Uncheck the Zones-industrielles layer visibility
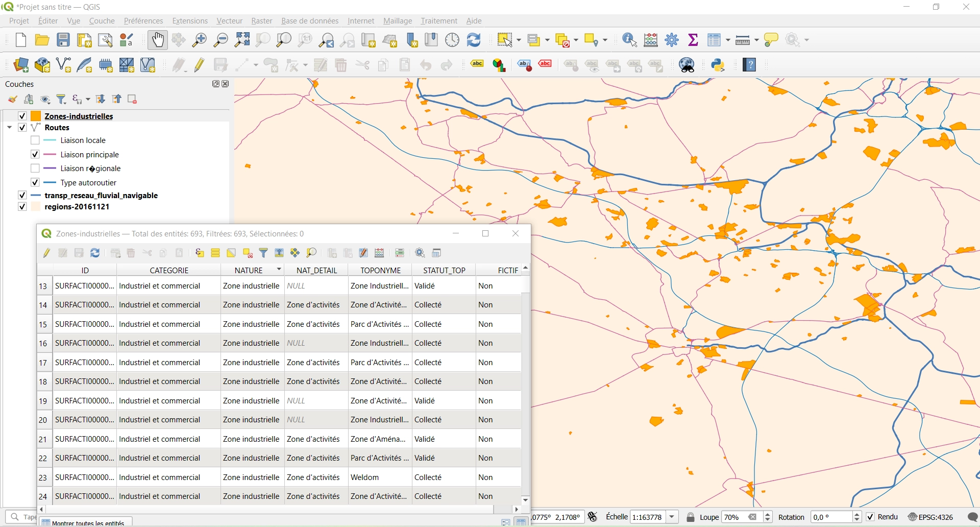The image size is (980, 527). 22,116
